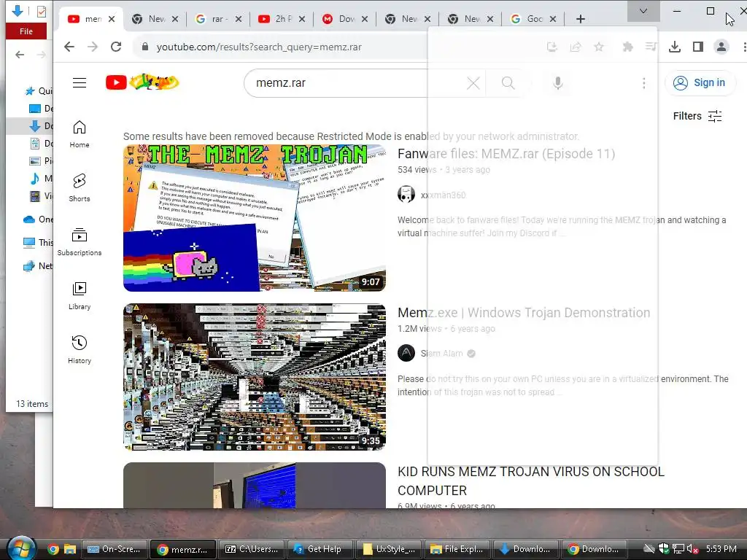Open 7-Zip C:\Users taskbar button
Screen dimensions: 747x560
(x=252, y=549)
